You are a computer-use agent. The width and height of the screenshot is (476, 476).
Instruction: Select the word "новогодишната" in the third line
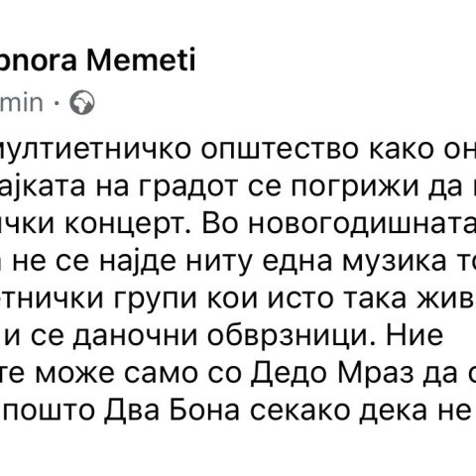click(x=362, y=224)
